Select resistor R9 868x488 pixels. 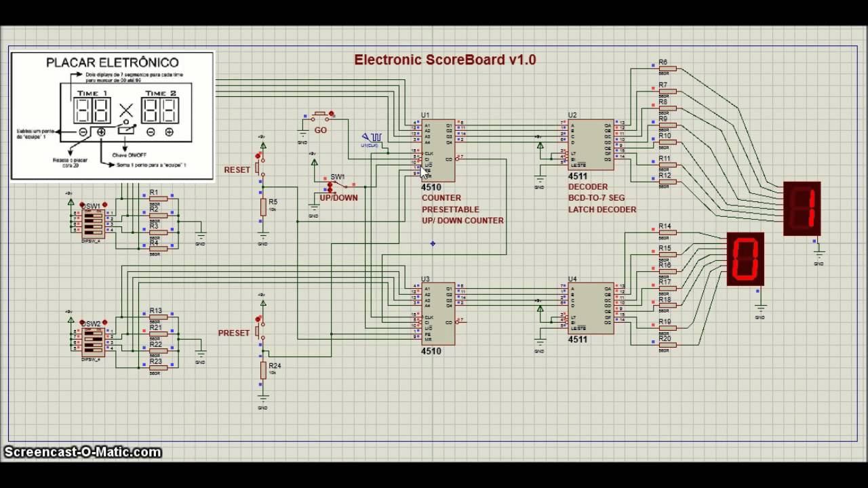coord(667,125)
